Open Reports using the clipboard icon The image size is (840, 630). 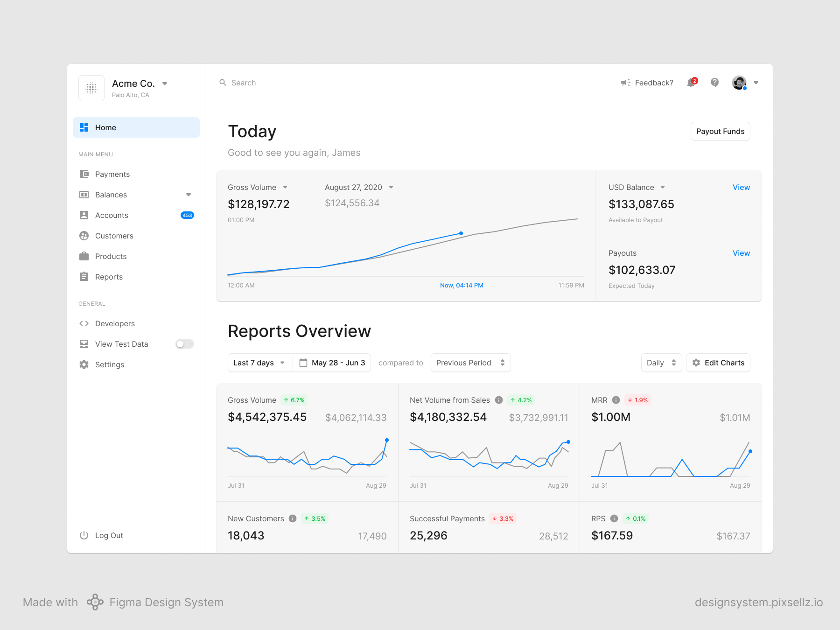coord(84,277)
